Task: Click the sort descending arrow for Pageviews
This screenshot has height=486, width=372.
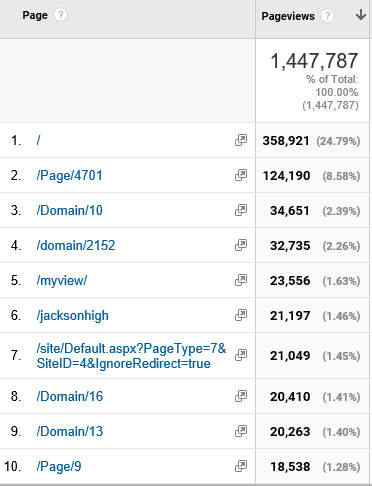Action: [360, 15]
